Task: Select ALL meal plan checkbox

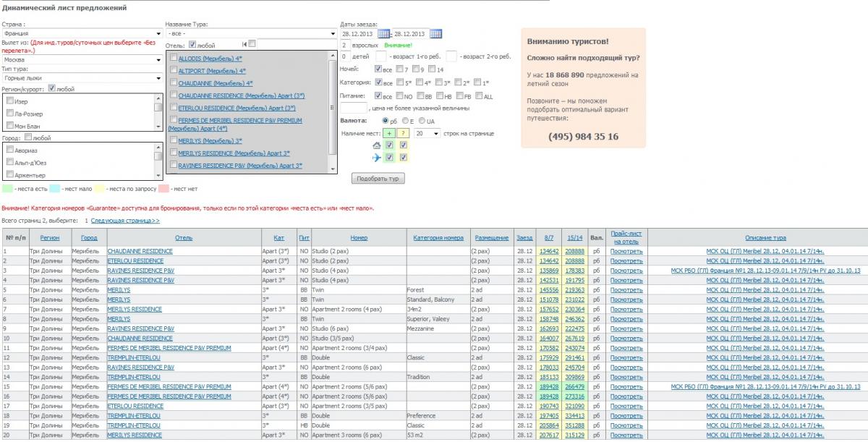Action: point(479,95)
